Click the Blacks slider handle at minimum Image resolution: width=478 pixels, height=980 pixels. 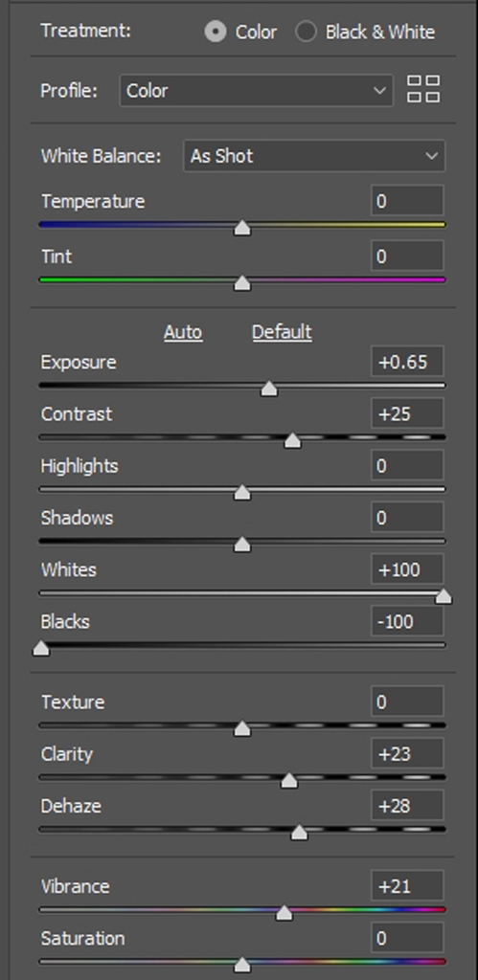point(40,648)
